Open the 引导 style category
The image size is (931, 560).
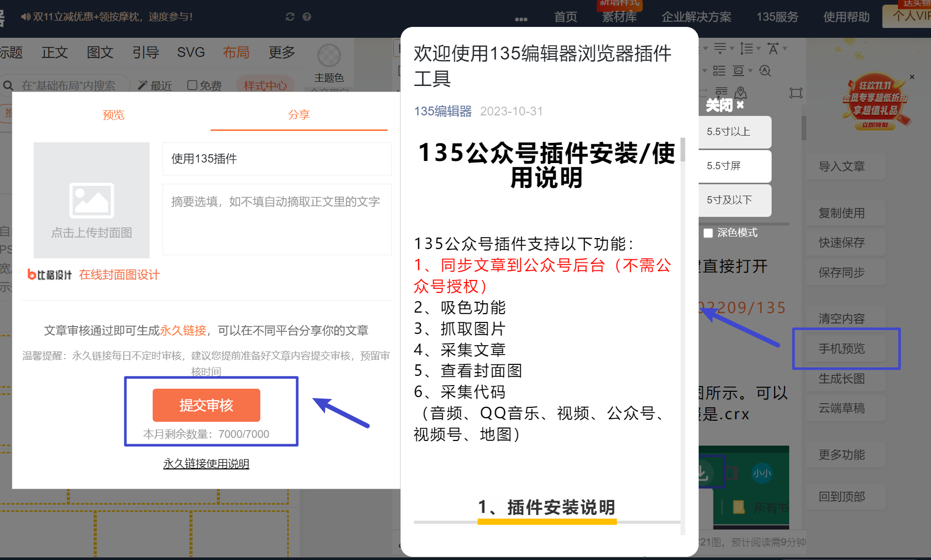[145, 52]
